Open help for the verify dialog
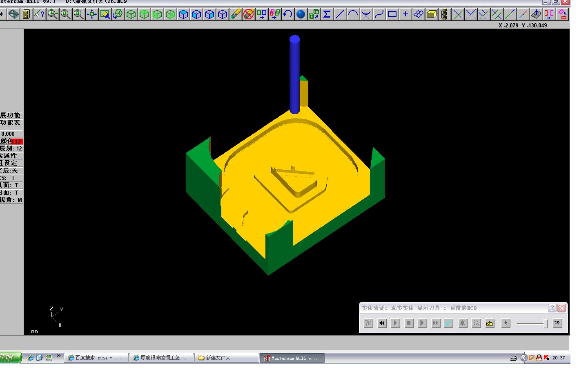The width and height of the screenshot is (588, 368). [x=552, y=308]
